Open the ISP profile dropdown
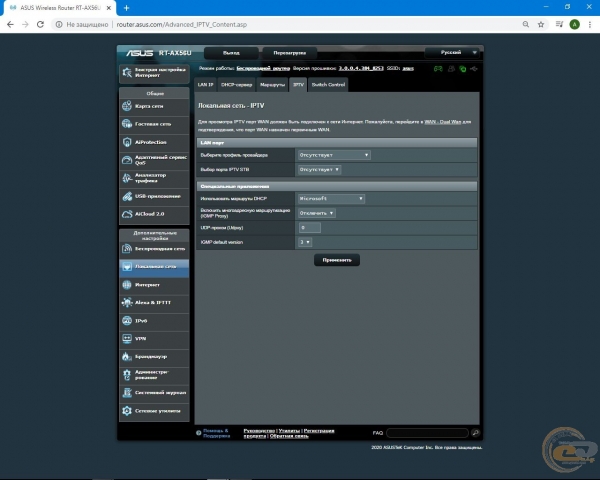The height and width of the screenshot is (480, 600). (334, 155)
